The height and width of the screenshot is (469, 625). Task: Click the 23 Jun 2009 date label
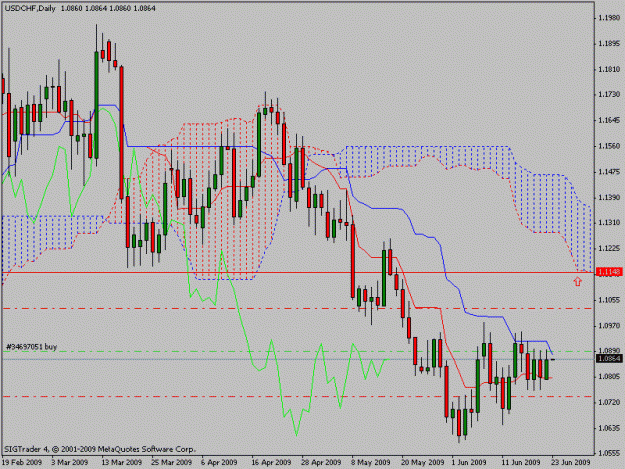(x=570, y=463)
